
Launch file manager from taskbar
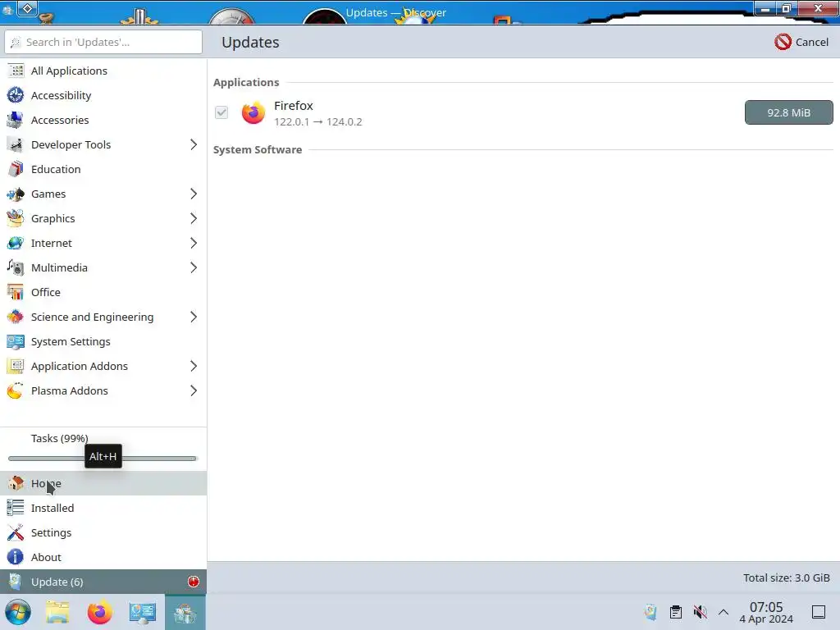pos(58,612)
